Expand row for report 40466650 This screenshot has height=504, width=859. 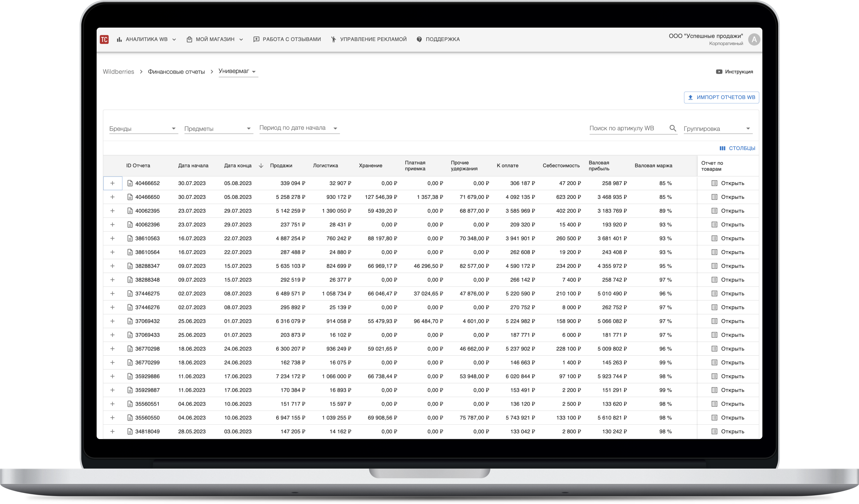click(113, 197)
